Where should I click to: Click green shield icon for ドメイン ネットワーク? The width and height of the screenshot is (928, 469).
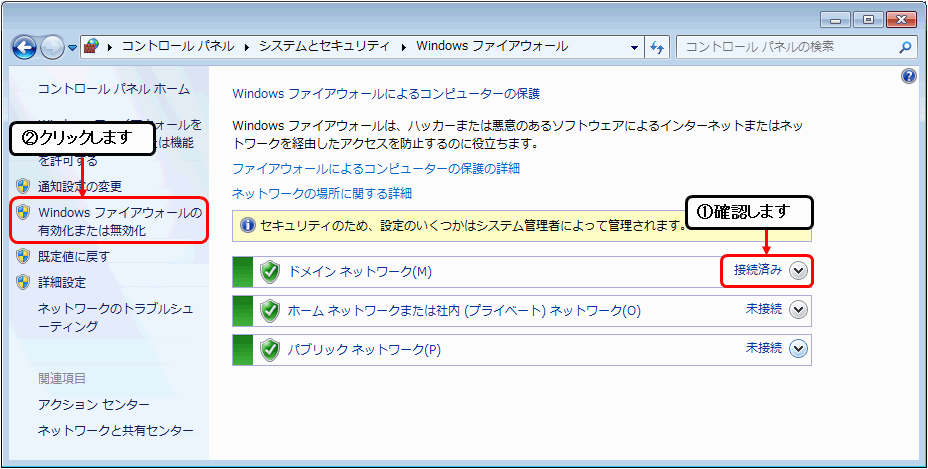tap(270, 272)
